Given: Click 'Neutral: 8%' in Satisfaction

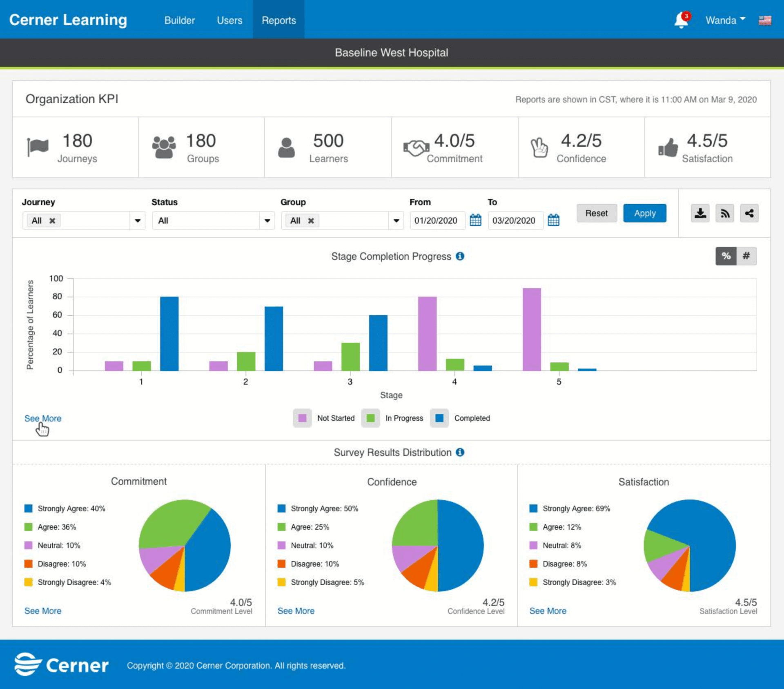Looking at the screenshot, I should click(x=562, y=545).
